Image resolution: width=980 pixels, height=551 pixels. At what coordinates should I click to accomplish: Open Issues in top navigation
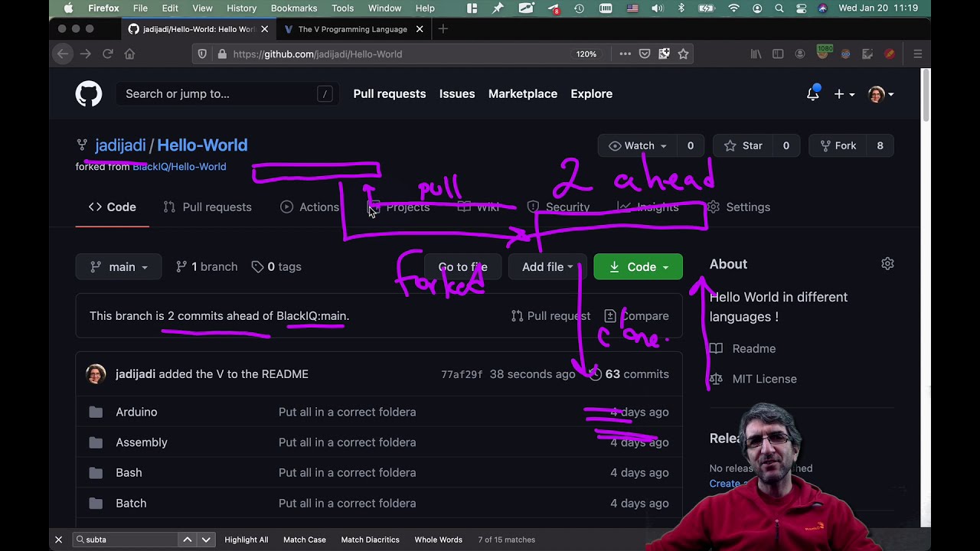(x=457, y=93)
